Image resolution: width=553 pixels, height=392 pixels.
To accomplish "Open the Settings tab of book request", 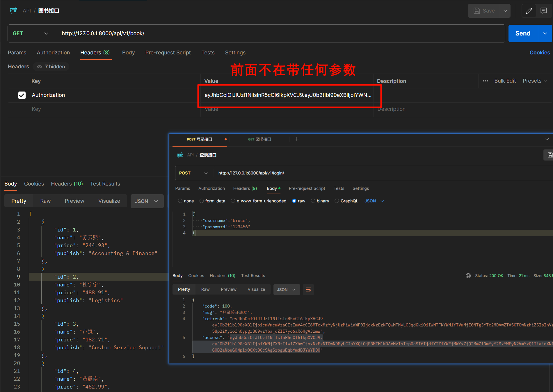I will (235, 53).
